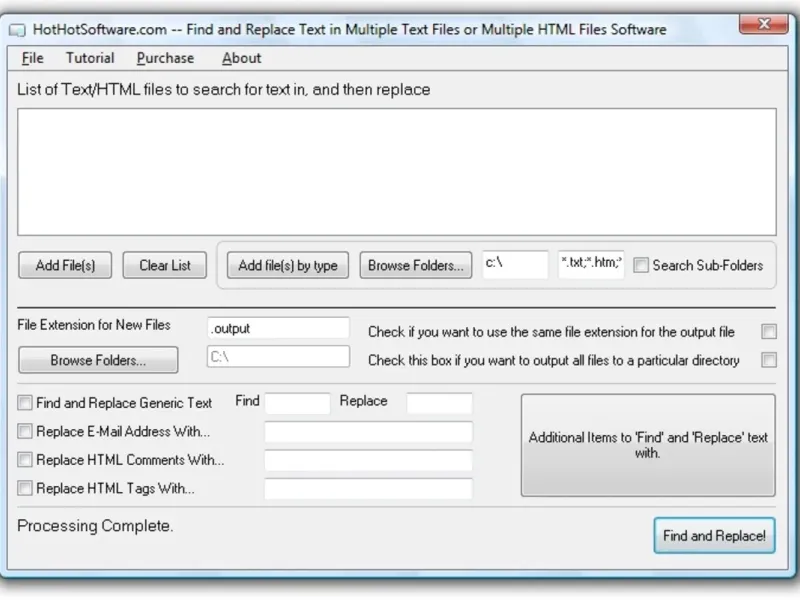Click Browse Folders next to c:\ path field
The image size is (800, 600).
pyautogui.click(x=416, y=265)
